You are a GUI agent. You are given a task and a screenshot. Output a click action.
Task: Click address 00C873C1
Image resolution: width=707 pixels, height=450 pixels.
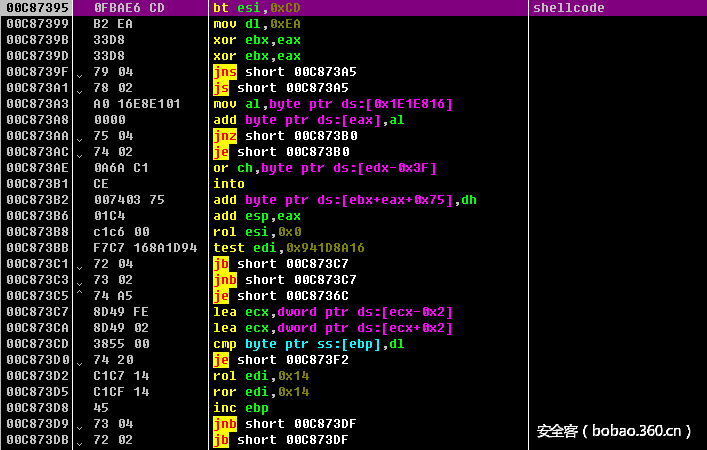coord(37,264)
